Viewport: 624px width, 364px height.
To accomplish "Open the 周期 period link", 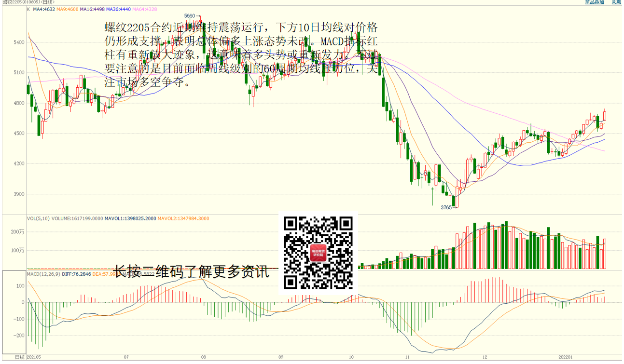I will coord(616,2).
